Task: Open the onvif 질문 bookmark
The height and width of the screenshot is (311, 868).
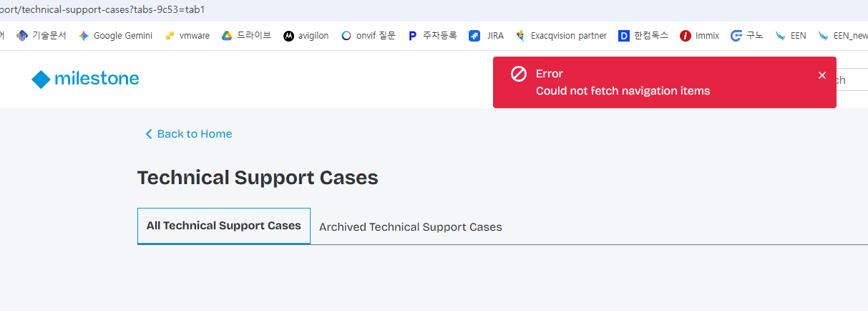Action: pos(369,36)
